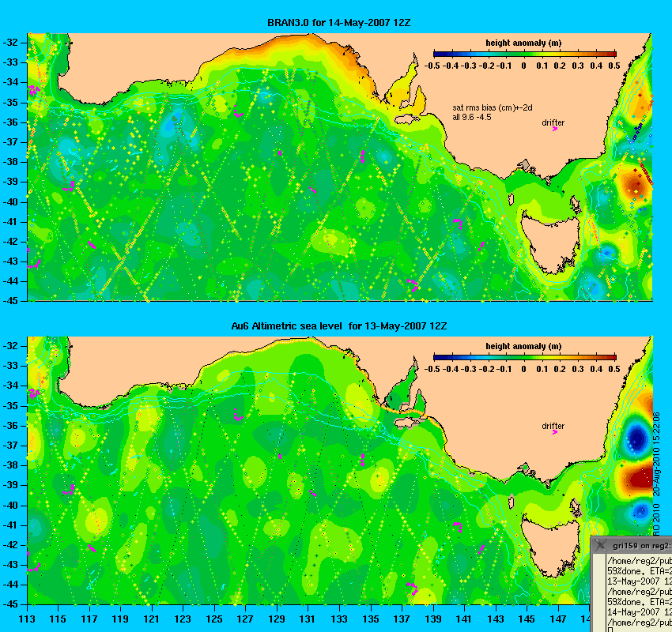
Task: Click longitude label 131 on the x-axis
Action: click(x=308, y=619)
